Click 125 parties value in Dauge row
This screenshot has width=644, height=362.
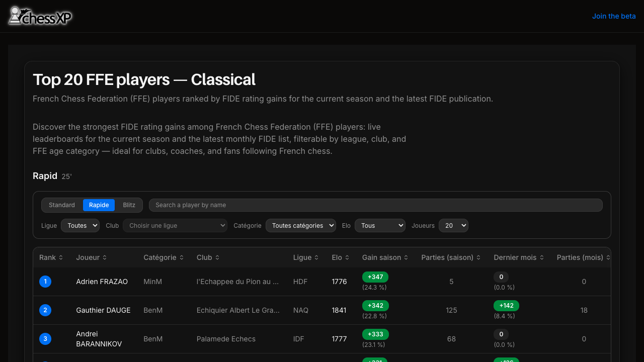coord(451,310)
